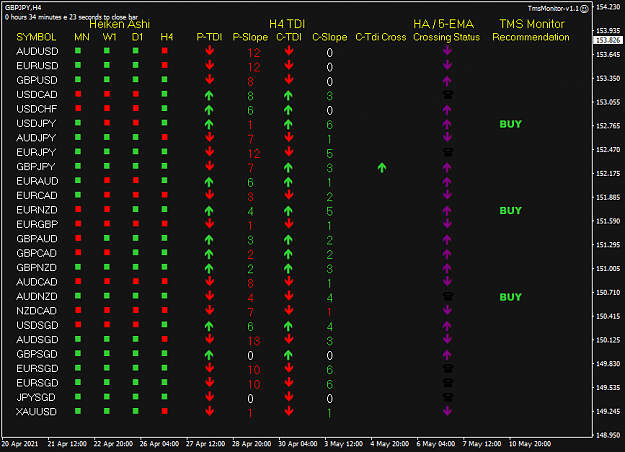Viewport: 625px width, 452px height.
Task: Open the GBPJPY symbol row label
Action: click(35, 167)
